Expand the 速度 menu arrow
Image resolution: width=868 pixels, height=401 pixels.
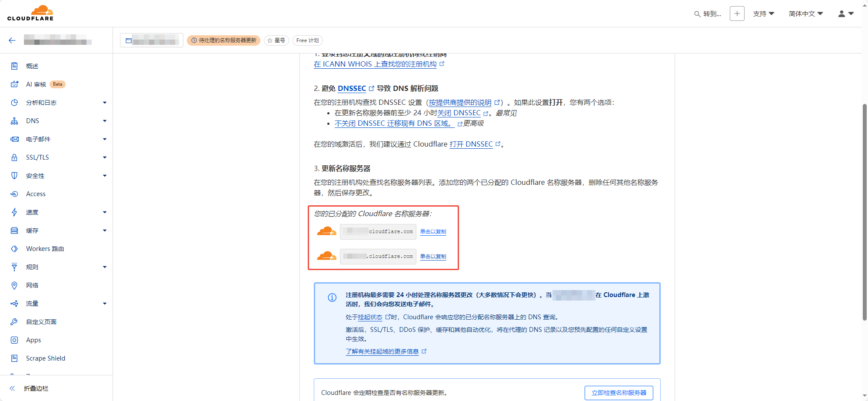(x=105, y=212)
